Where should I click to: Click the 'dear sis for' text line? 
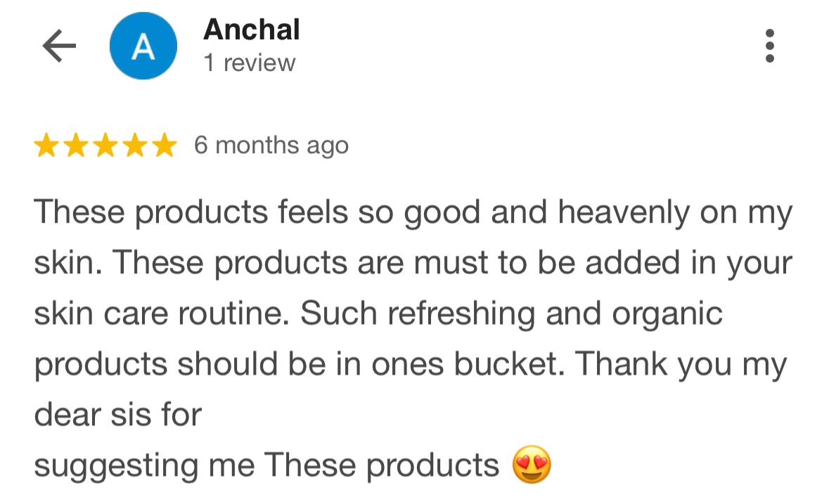pyautogui.click(x=117, y=415)
